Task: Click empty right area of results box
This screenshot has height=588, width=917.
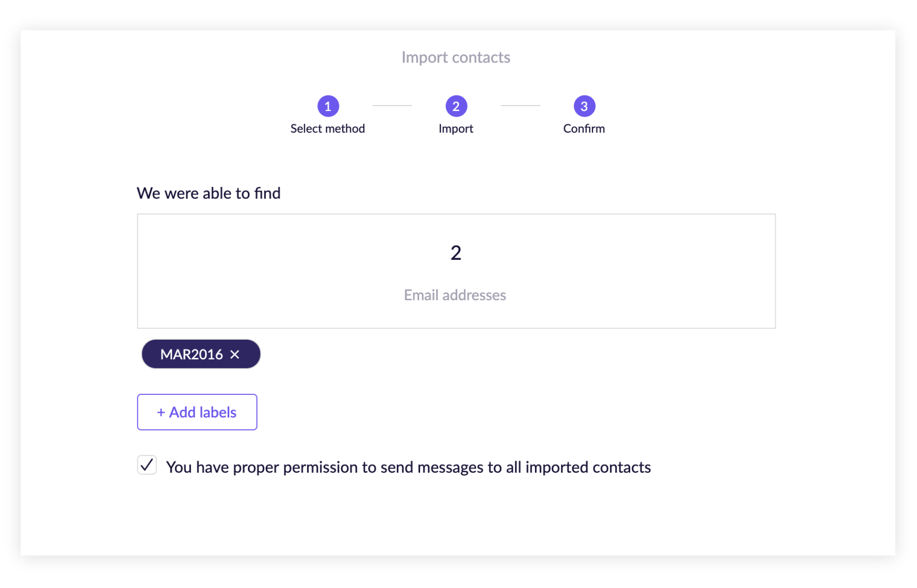Action: (673, 271)
